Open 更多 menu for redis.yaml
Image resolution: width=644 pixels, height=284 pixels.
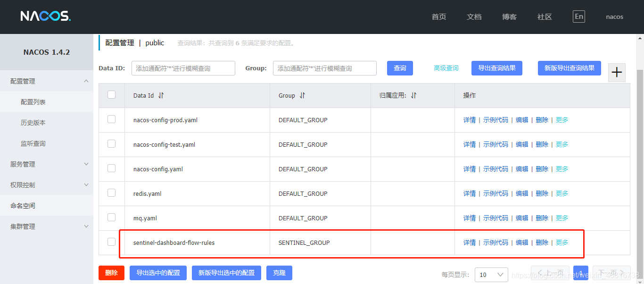[x=562, y=193]
